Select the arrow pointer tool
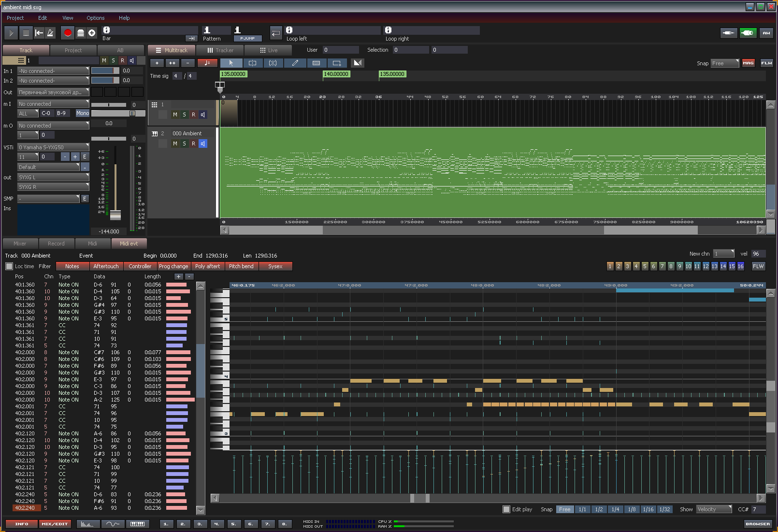The image size is (778, 532). (x=231, y=63)
